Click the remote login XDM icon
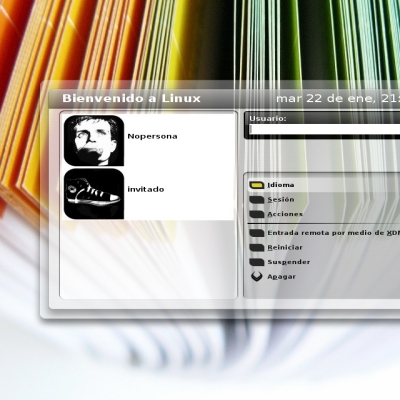 257,233
